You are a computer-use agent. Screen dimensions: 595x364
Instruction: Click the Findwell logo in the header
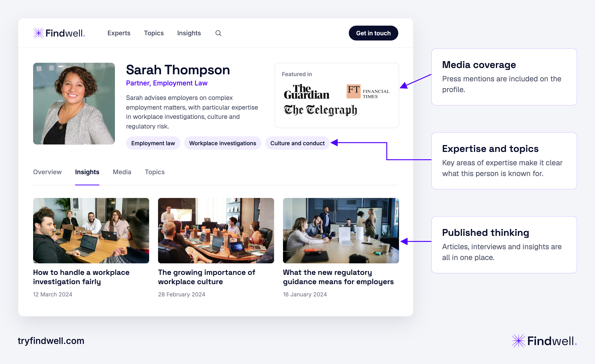[x=59, y=33]
